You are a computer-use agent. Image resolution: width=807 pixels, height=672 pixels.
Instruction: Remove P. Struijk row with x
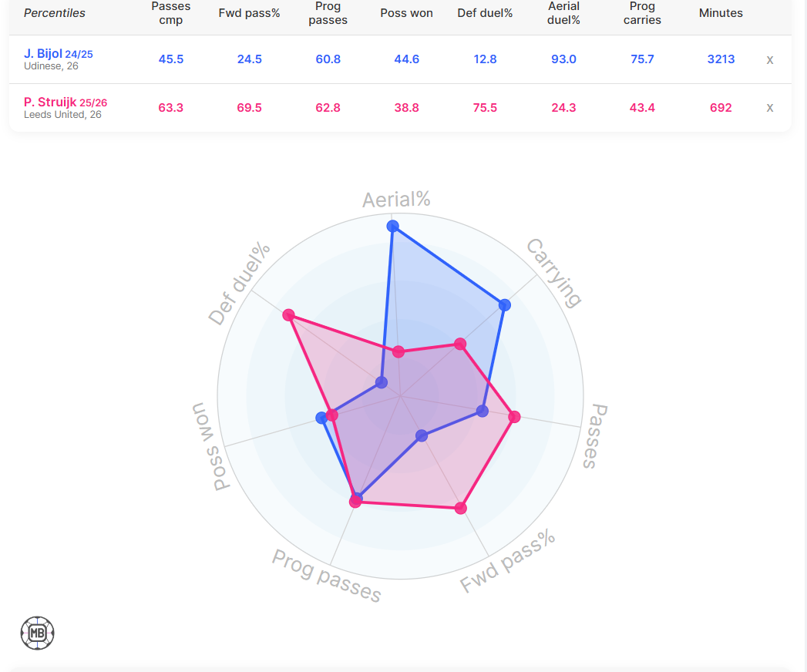pos(769,108)
